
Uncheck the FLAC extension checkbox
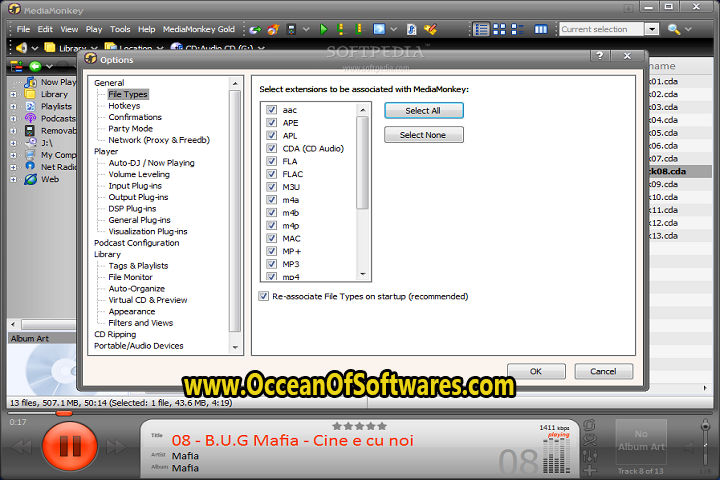pyautogui.click(x=271, y=174)
